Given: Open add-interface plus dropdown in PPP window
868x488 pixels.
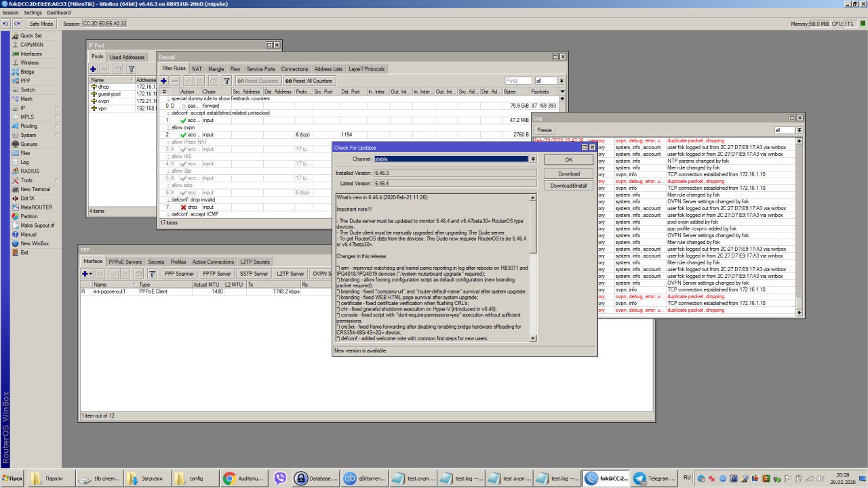Looking at the screenshot, I should coord(87,274).
